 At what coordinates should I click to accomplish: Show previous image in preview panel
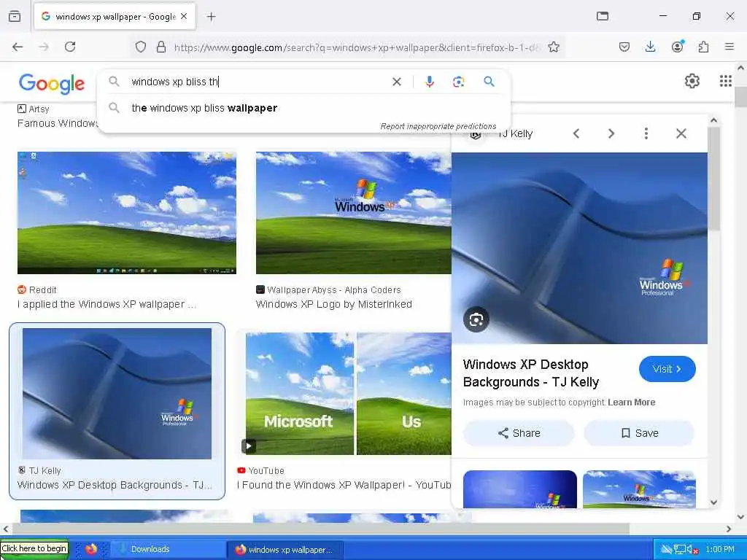click(576, 134)
